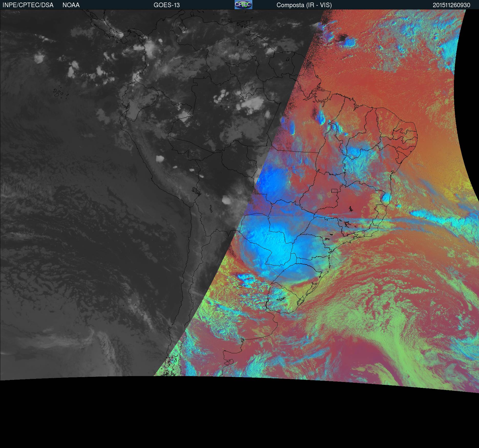
Task: Click the CPTEC logo in header
Action: click(243, 5)
